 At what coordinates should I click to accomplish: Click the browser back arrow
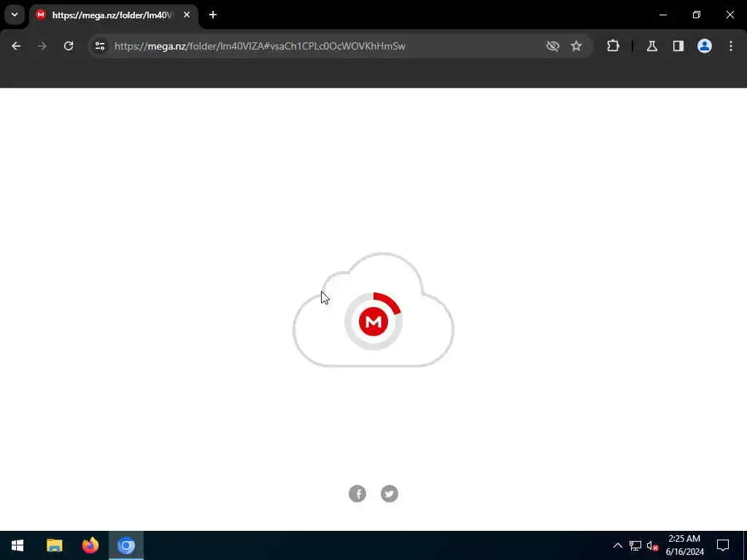(x=16, y=46)
